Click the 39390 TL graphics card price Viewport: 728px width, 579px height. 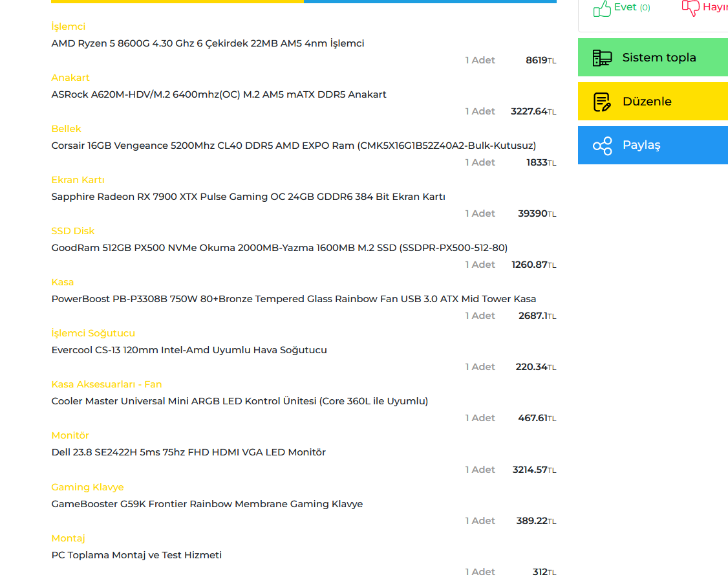point(537,213)
